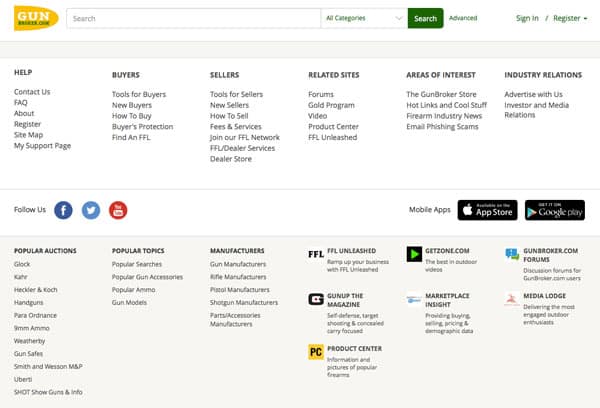Focus the Search text field

[x=195, y=18]
